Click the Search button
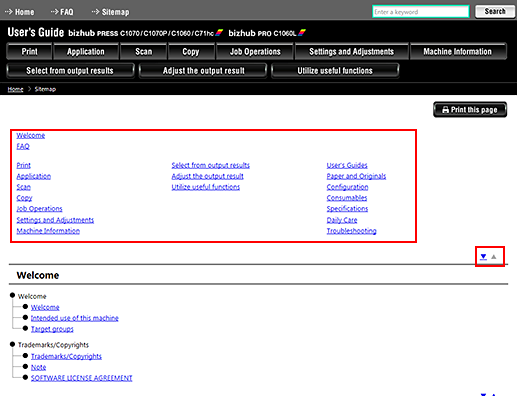The height and width of the screenshot is (396, 517). tap(495, 12)
